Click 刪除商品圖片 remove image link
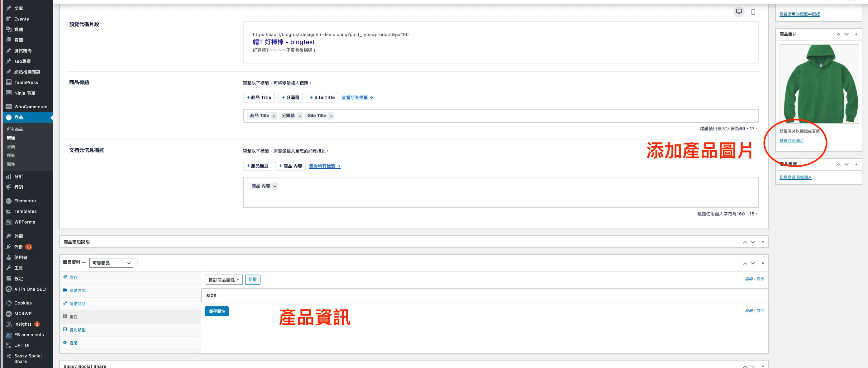 coord(791,141)
